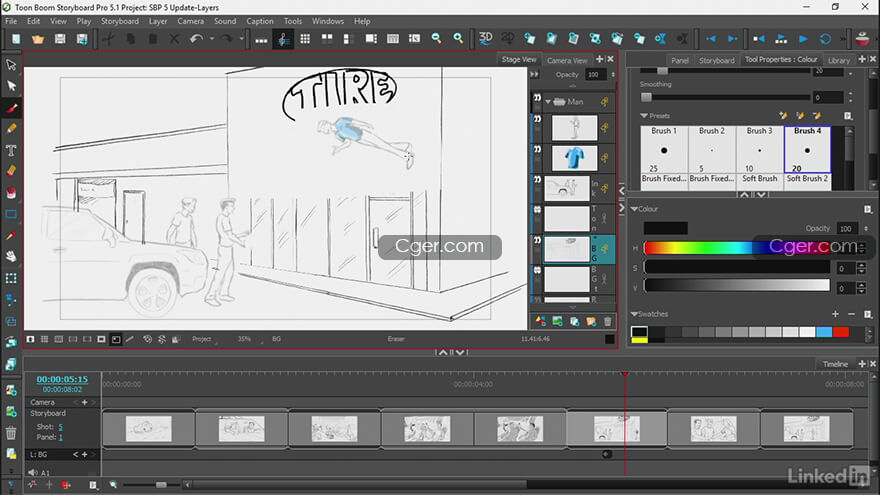Open the Layer menu

coord(158,21)
